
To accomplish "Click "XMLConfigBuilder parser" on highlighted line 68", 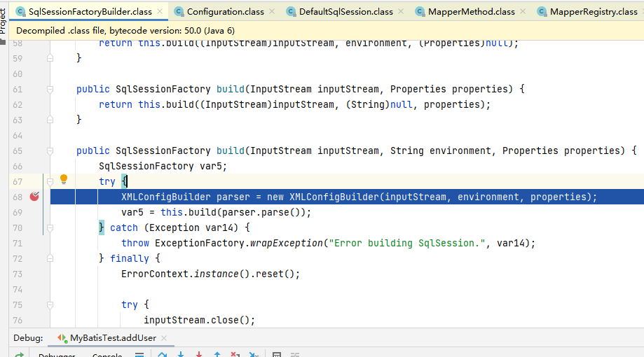I will pos(185,197).
